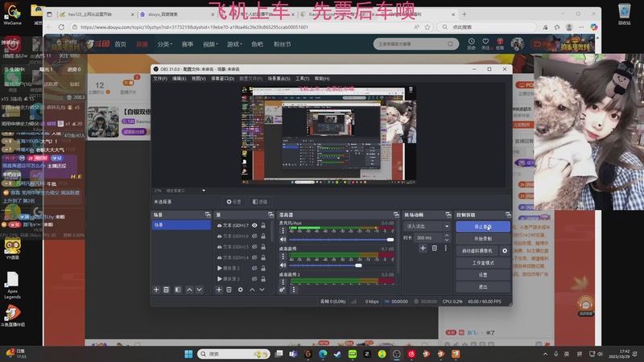Open the mixer's three-dot menu at the bottom
Viewport: 644px width, 362px height.
coord(293,290)
